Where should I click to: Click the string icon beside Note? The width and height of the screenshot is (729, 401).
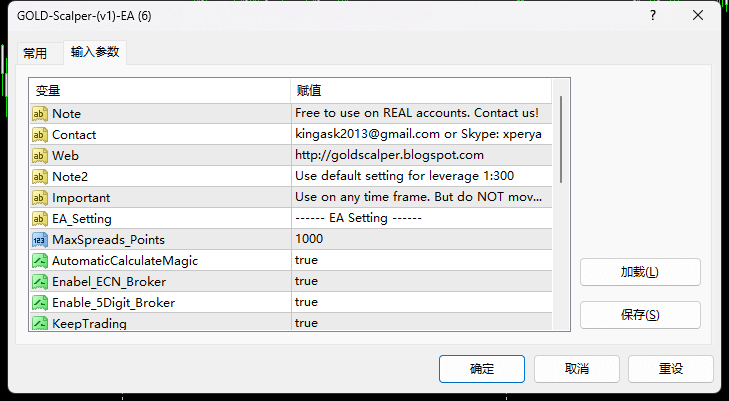coord(40,114)
